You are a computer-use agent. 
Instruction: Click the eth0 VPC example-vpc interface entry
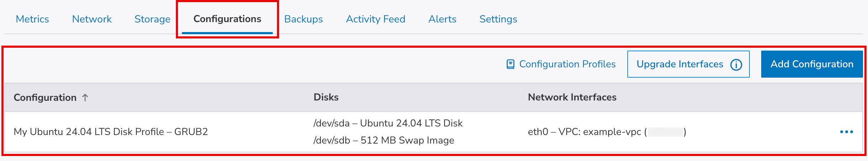pos(606,132)
